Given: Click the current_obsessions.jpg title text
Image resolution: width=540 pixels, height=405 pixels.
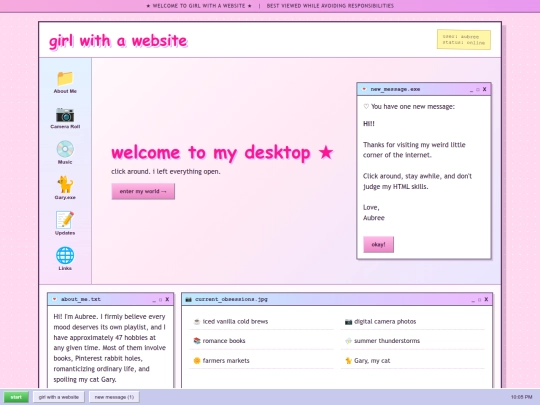Looking at the screenshot, I should (x=231, y=299).
